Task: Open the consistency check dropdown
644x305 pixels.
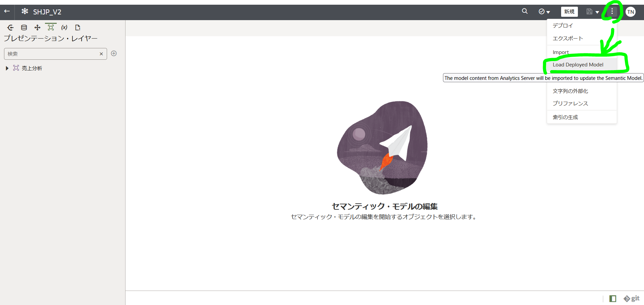Action: pos(544,12)
